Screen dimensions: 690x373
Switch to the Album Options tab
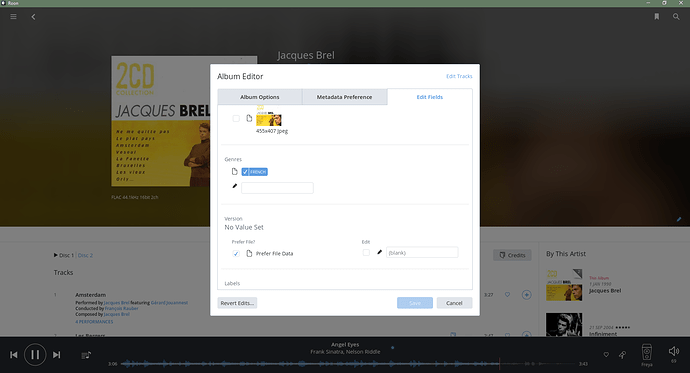point(260,97)
